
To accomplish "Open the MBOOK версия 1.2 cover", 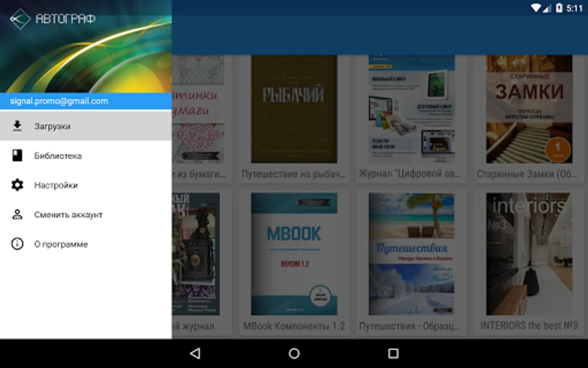I will (x=294, y=254).
